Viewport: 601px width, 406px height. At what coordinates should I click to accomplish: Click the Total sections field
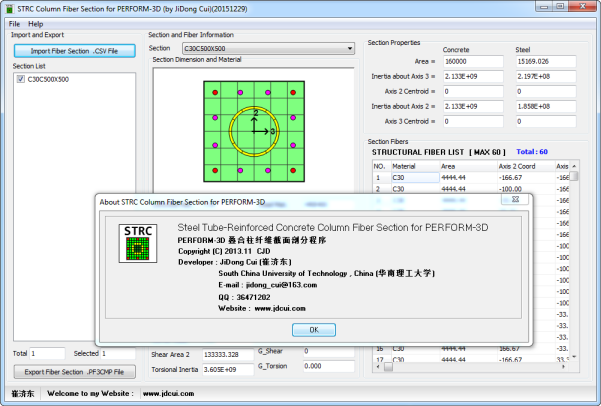(x=47, y=353)
